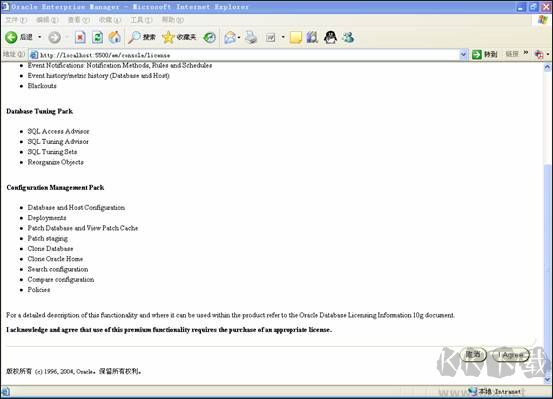Viewport: 553px width, 399px height.
Task: Click the Policies list item
Action: [39, 290]
